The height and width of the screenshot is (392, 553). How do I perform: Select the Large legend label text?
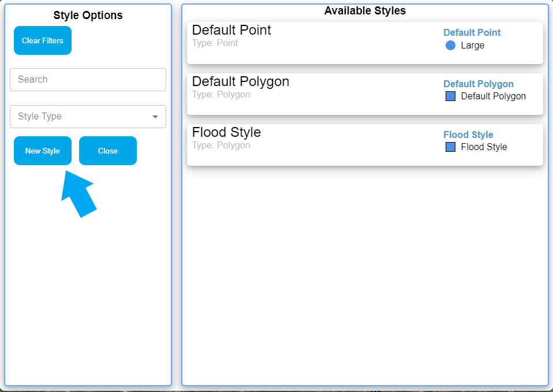[472, 46]
